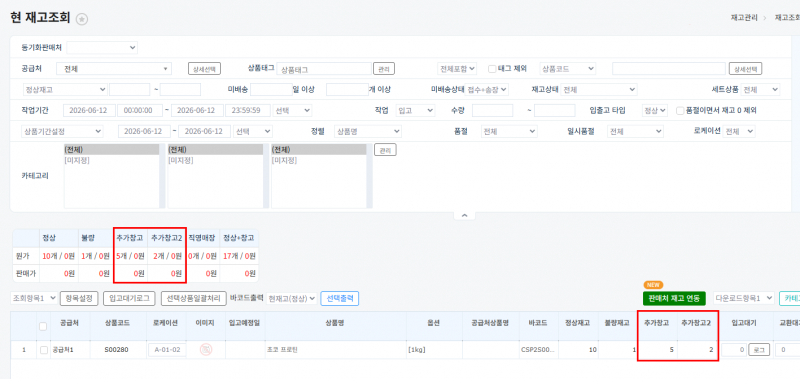
Task: Click the 00:00:00 start time field
Action: [x=139, y=110]
